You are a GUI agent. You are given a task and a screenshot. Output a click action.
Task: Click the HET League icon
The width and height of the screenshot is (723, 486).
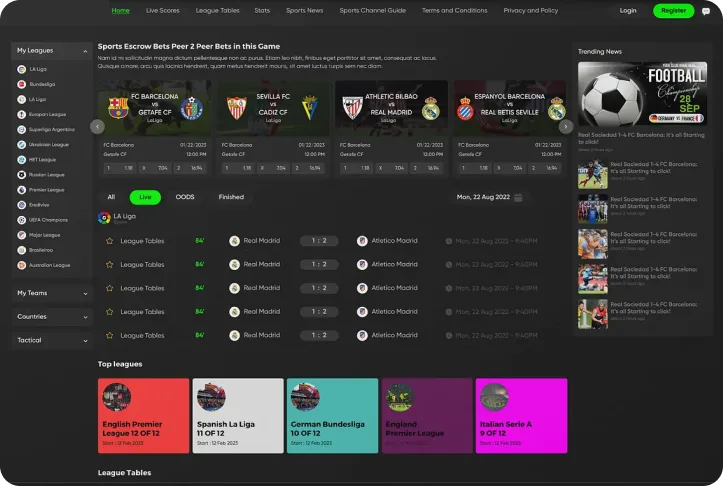pyautogui.click(x=21, y=160)
